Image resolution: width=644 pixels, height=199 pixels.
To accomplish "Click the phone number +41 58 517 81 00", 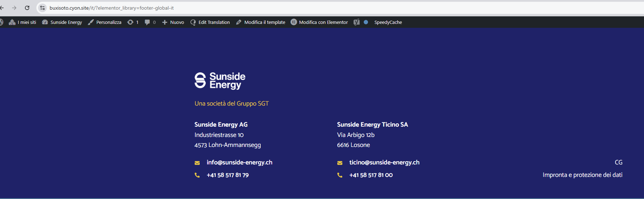I will [371, 175].
